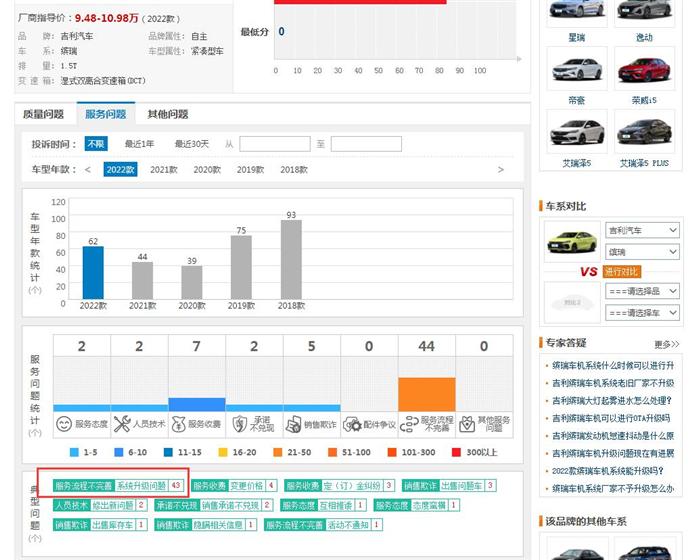The image size is (700, 560).
Task: Select the 2020款 model year filter
Action: pyautogui.click(x=207, y=170)
